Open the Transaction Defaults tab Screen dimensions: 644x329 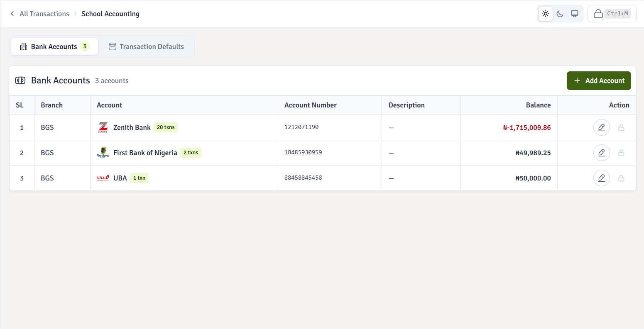point(146,46)
